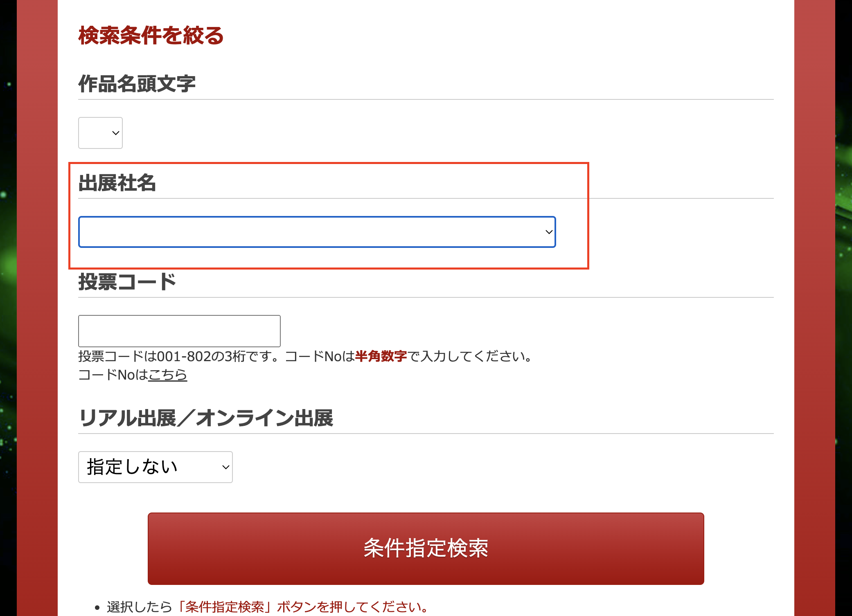
Task: Open the こちら code number link
Action: (167, 375)
